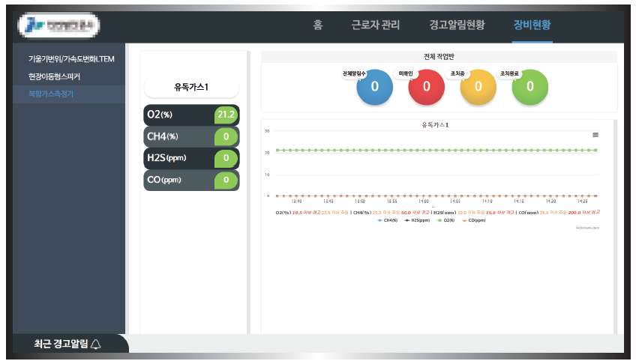The height and width of the screenshot is (364, 636).
Task: Toggle the CO(ppm) series in the chart legend
Action: tap(474, 220)
